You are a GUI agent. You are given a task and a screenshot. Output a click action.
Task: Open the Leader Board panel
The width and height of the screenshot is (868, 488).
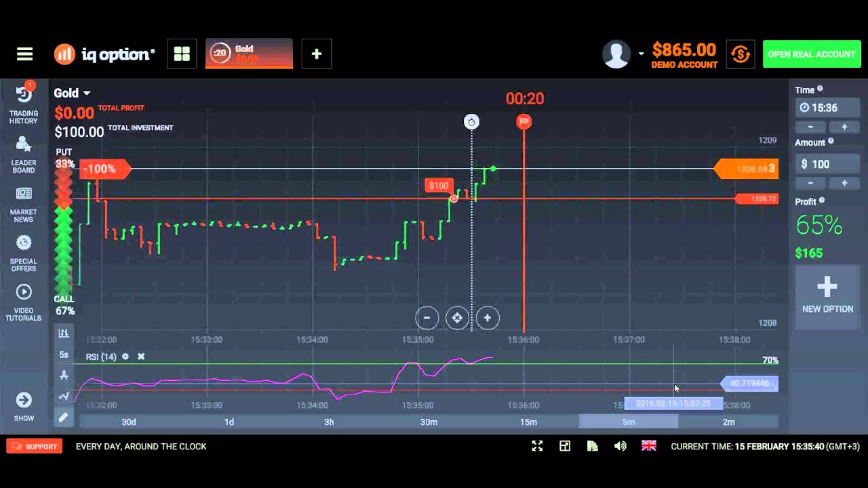pos(23,155)
